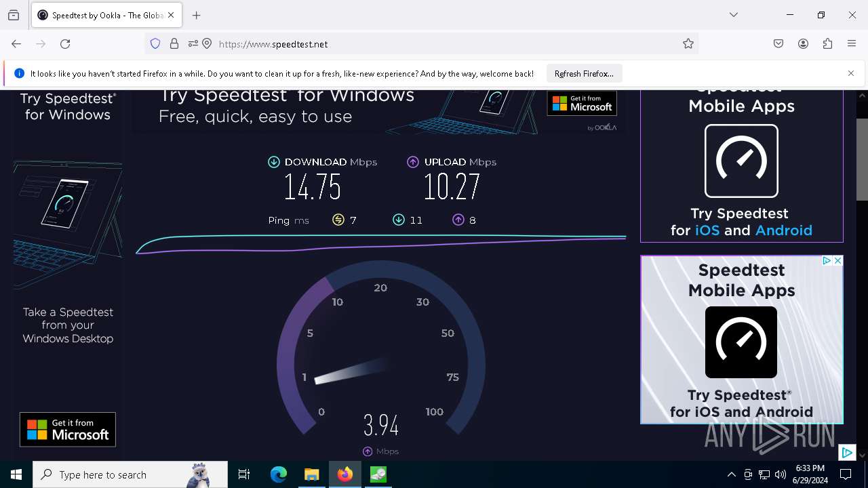Click the iOS link in mobile apps ad
Viewport: 868px width, 488px height.
[x=707, y=230]
